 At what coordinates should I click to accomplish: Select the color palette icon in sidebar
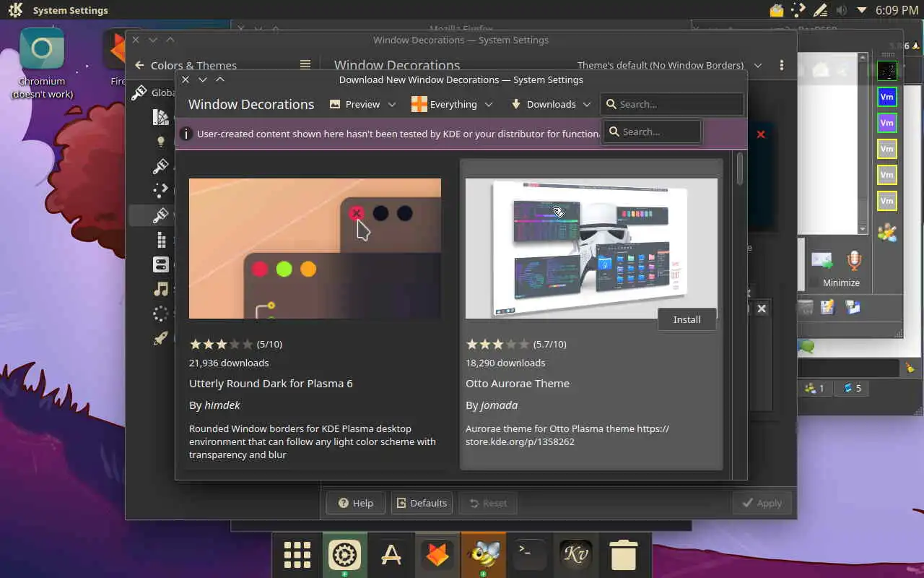160,117
